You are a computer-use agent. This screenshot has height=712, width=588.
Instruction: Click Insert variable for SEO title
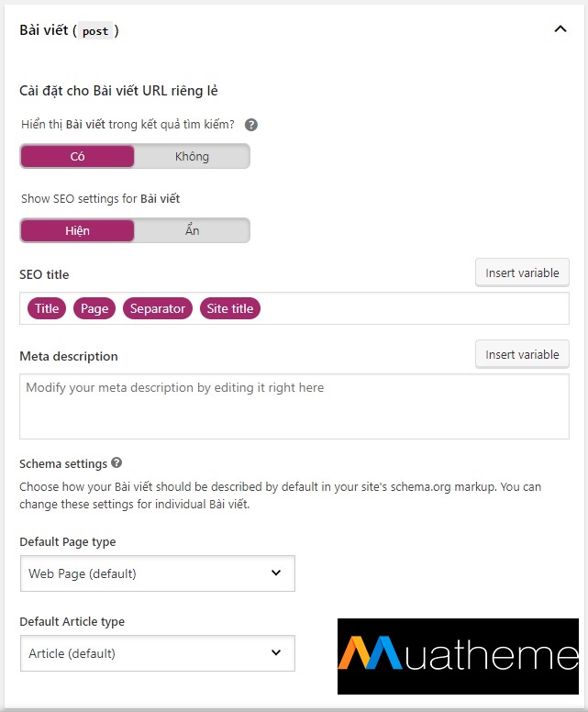522,273
